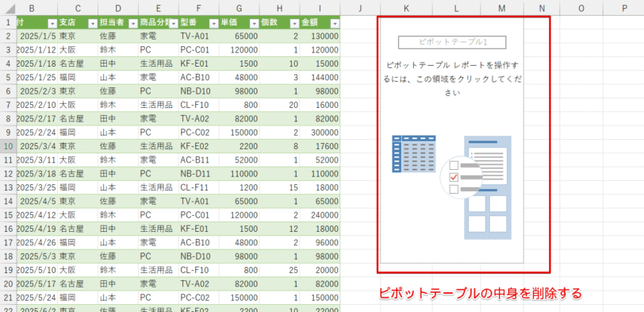Select column P header
The image size is (644, 312).
pos(624,7)
